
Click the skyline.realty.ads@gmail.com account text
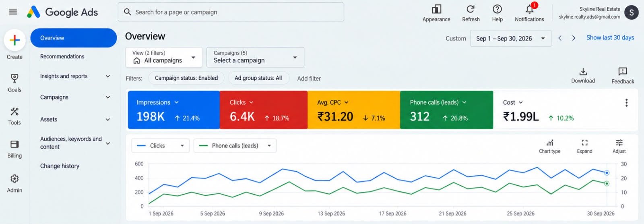pos(589,17)
